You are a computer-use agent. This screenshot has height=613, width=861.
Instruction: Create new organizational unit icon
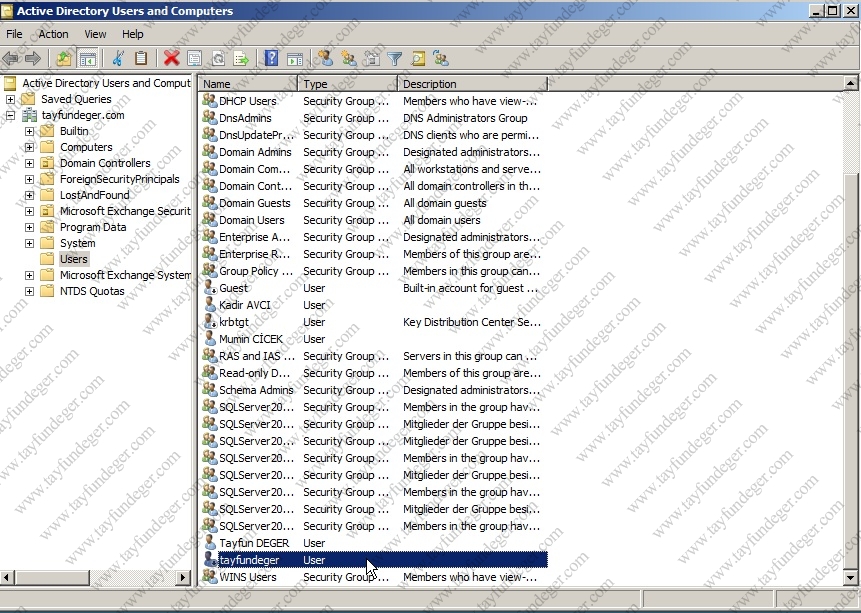[x=372, y=58]
